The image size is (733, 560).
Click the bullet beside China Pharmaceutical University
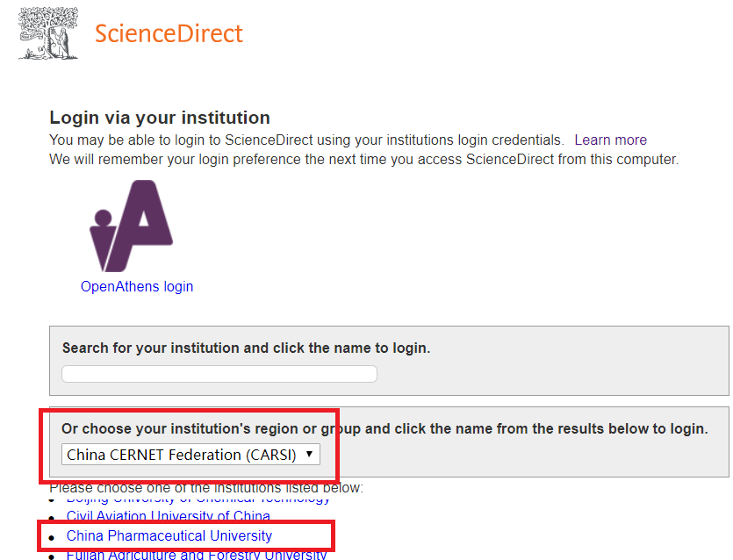52,537
